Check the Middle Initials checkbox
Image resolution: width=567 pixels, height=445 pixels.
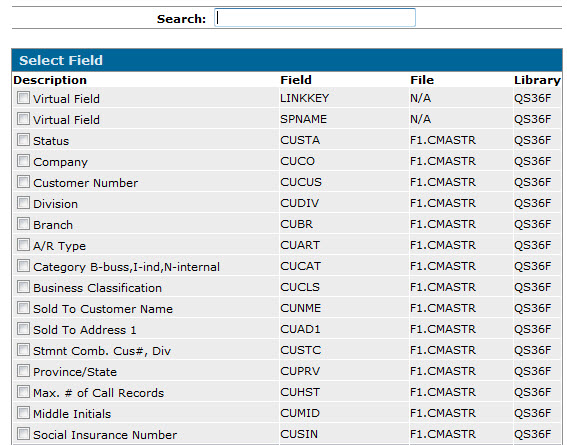(24, 412)
